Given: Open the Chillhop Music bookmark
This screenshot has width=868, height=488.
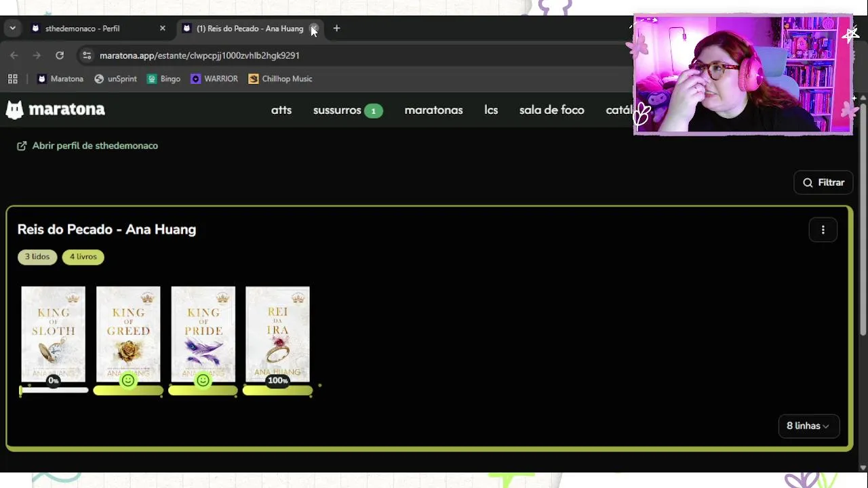Looking at the screenshot, I should tap(280, 79).
